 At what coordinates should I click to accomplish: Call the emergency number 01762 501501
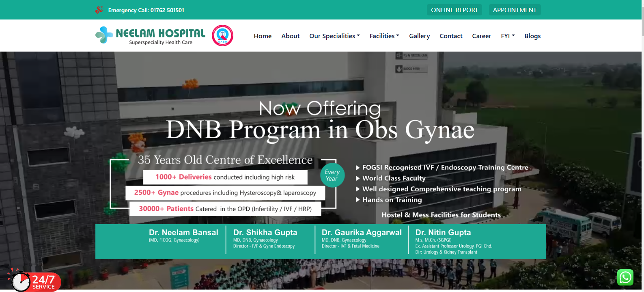tap(146, 10)
